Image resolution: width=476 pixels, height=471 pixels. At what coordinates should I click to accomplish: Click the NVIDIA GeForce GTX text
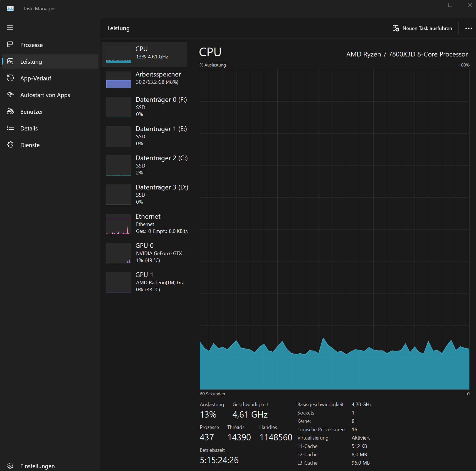pyautogui.click(x=161, y=253)
